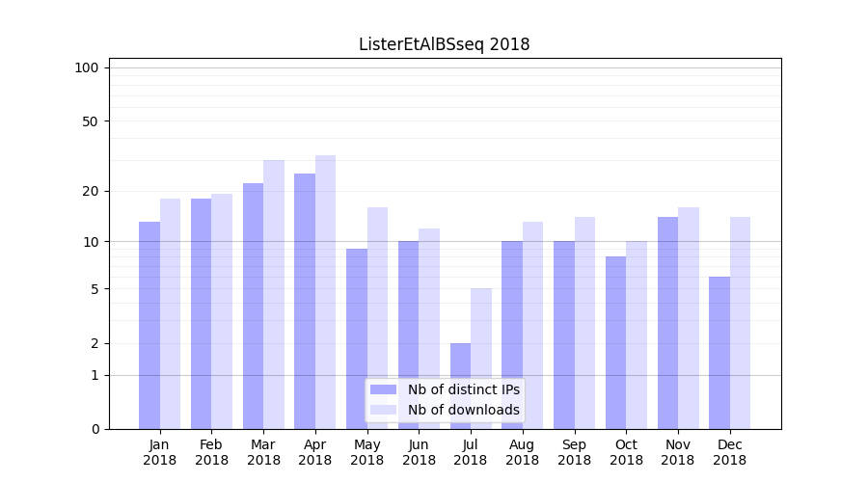Click the May 2018 distinct IPs bar
The width and height of the screenshot is (868, 482).
click(357, 338)
